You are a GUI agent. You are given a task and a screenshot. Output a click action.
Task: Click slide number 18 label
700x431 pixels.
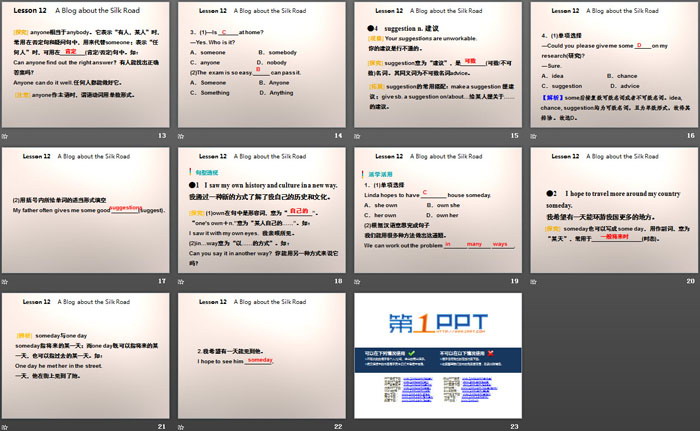pos(338,281)
